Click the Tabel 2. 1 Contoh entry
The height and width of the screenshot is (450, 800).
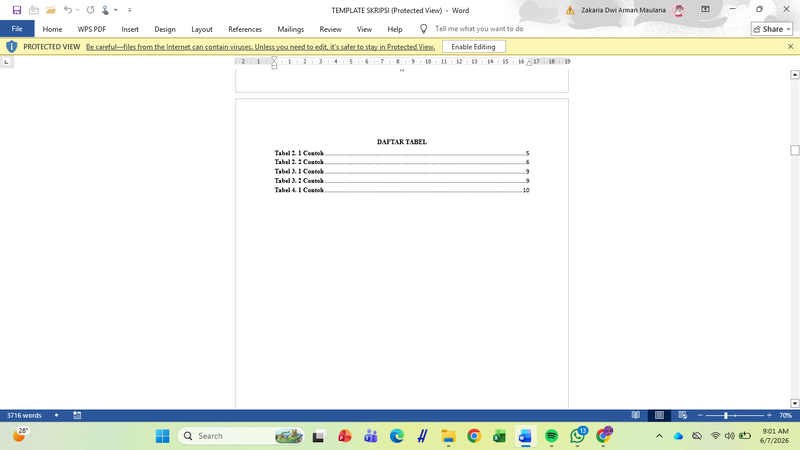(x=402, y=153)
